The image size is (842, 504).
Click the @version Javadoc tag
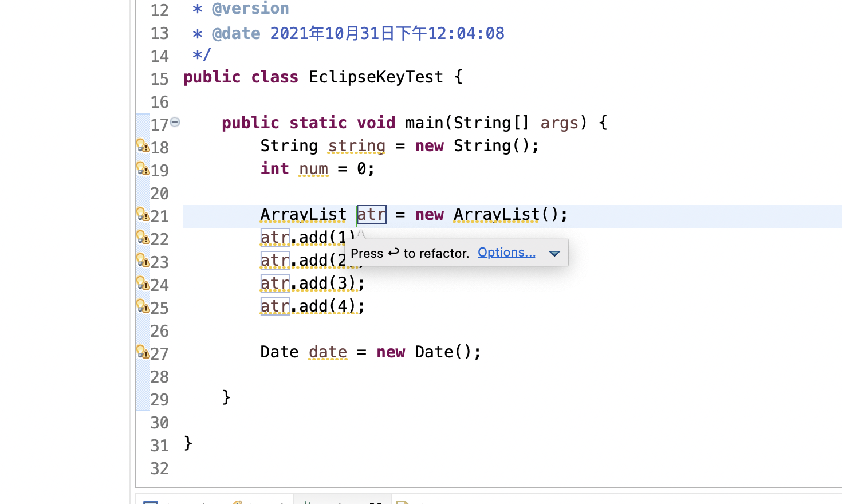(x=250, y=9)
